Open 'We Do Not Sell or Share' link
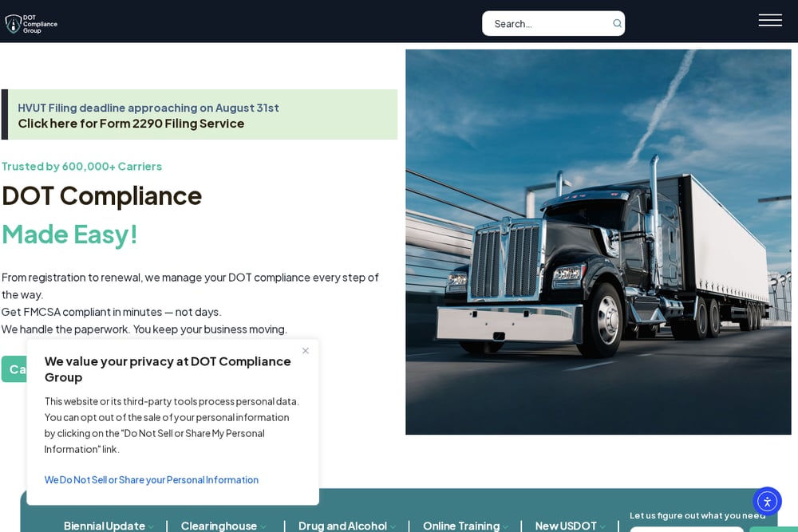 151,479
